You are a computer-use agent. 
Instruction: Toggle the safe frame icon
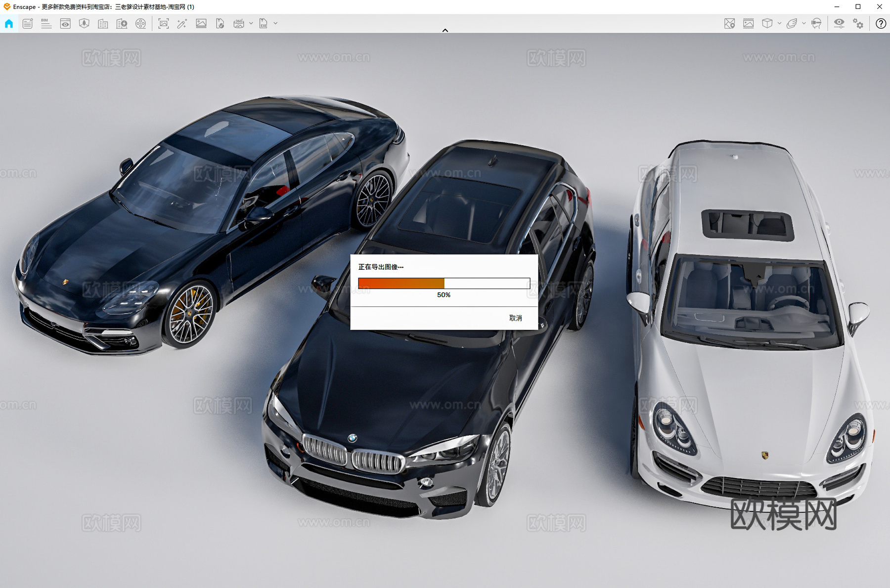(x=748, y=24)
